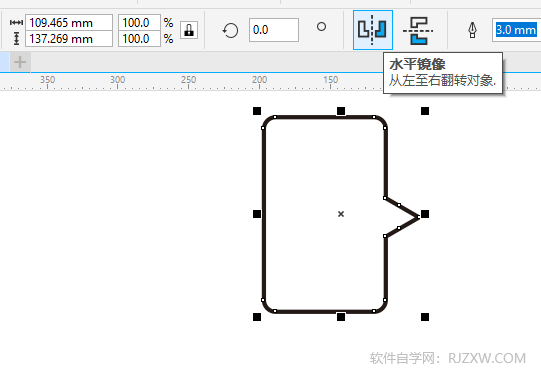Screen dimensions: 541x378
Task: Click the top-left selection handle
Action: point(257,111)
